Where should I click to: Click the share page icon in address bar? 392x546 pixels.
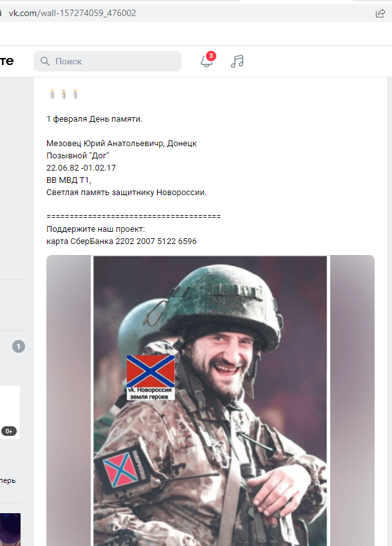380,14
